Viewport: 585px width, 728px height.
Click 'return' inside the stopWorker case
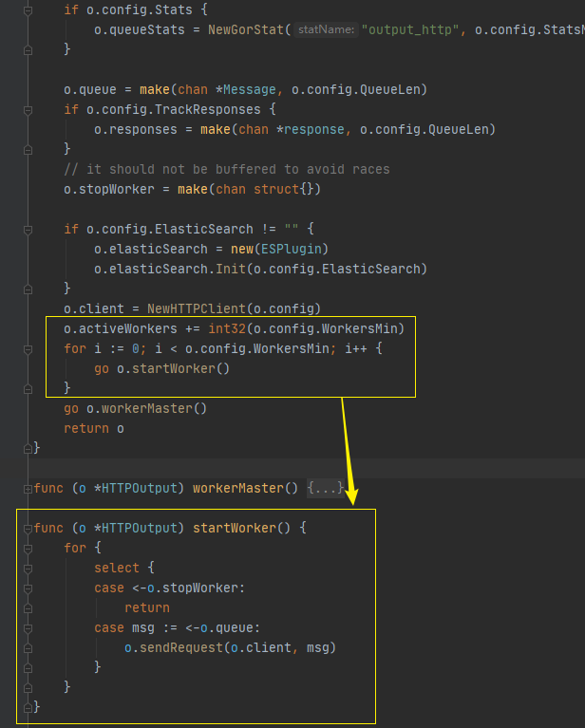147,608
